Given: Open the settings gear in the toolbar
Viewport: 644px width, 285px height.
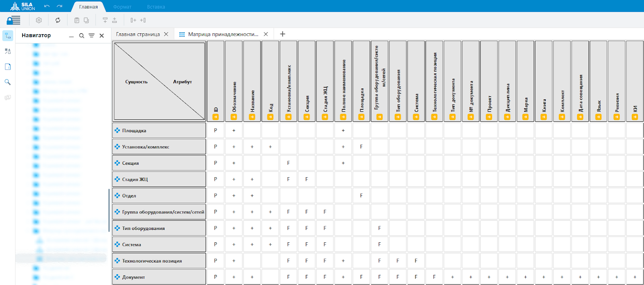Looking at the screenshot, I should [x=39, y=20].
